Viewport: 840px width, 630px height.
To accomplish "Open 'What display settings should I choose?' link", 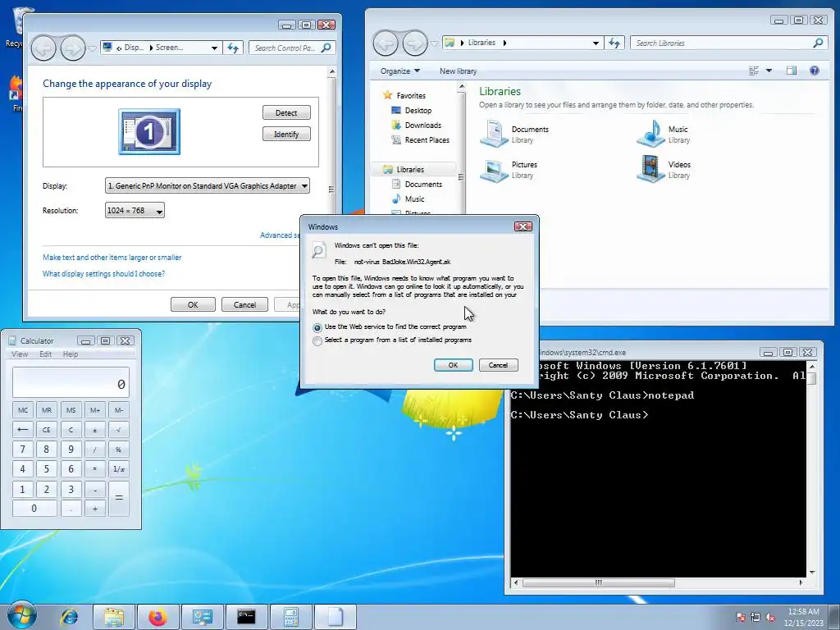I will click(x=103, y=274).
